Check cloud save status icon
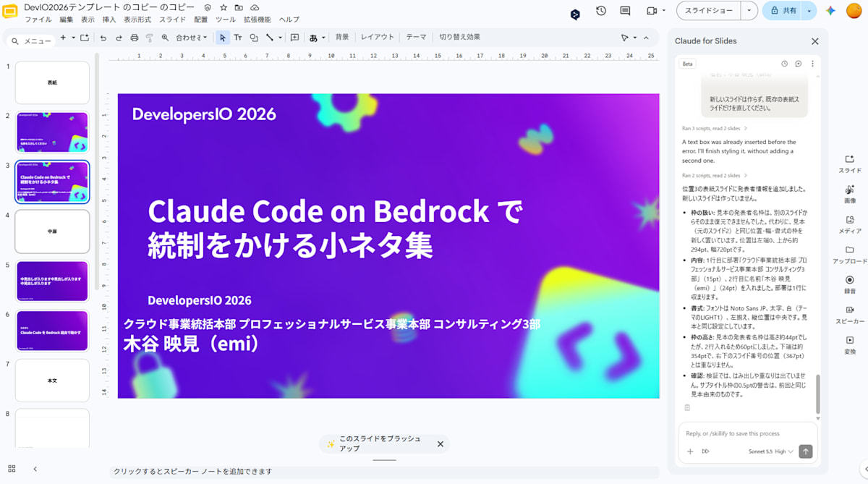This screenshot has height=484, width=868. 255,7
